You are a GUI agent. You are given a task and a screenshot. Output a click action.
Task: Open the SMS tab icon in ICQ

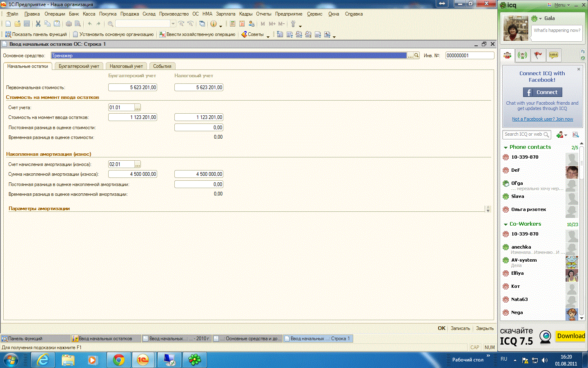[x=554, y=55]
